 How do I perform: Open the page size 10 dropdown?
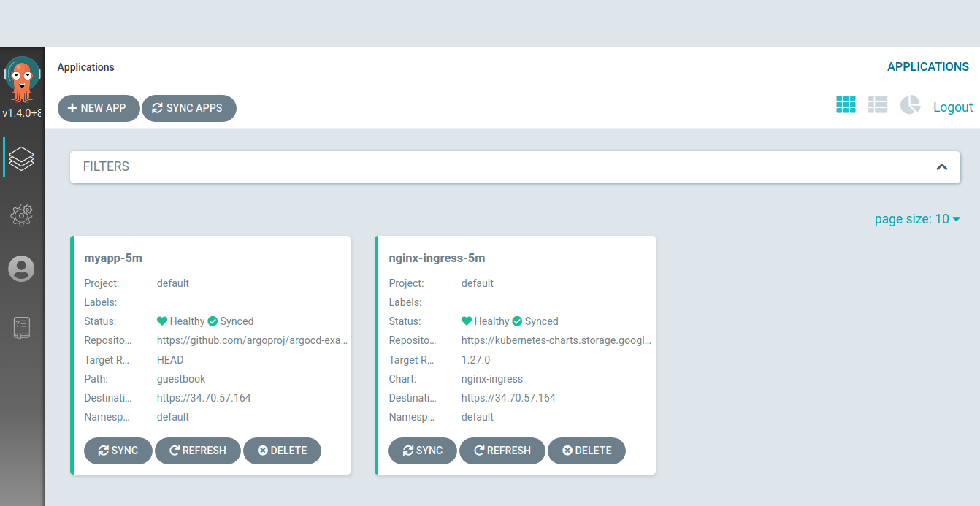(917, 219)
